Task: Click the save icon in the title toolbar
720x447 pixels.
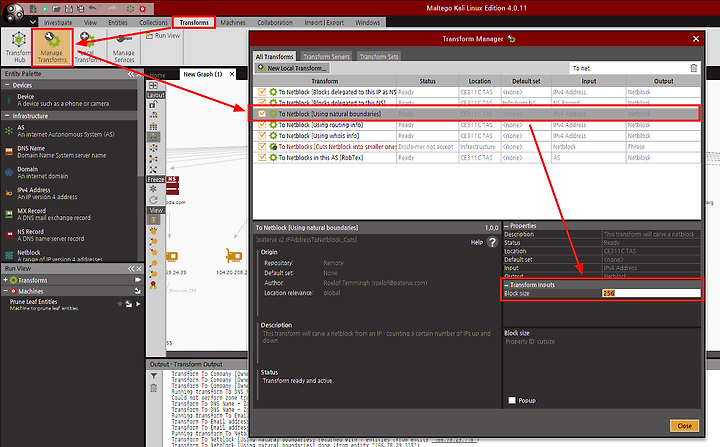Action: (x=68, y=8)
